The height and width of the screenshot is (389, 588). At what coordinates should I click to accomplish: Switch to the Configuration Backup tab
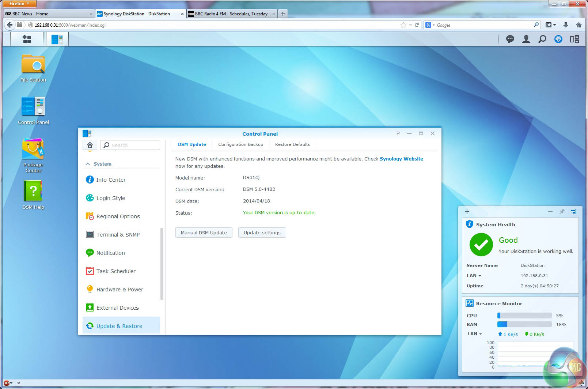[x=240, y=144]
